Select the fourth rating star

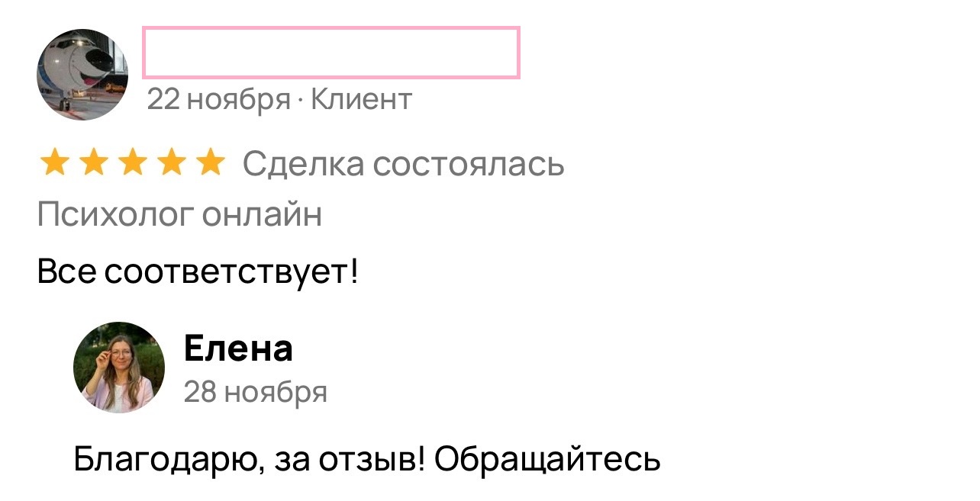coord(171,163)
